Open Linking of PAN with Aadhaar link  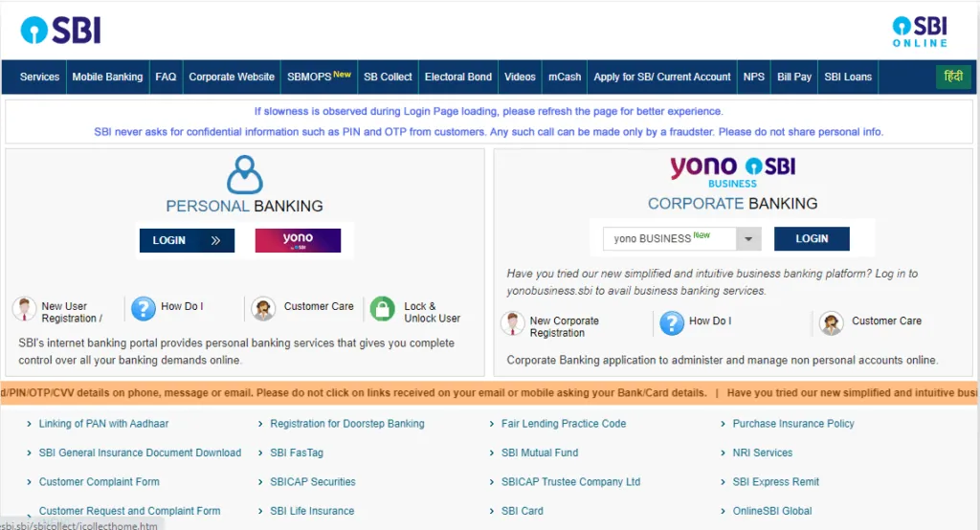click(103, 423)
